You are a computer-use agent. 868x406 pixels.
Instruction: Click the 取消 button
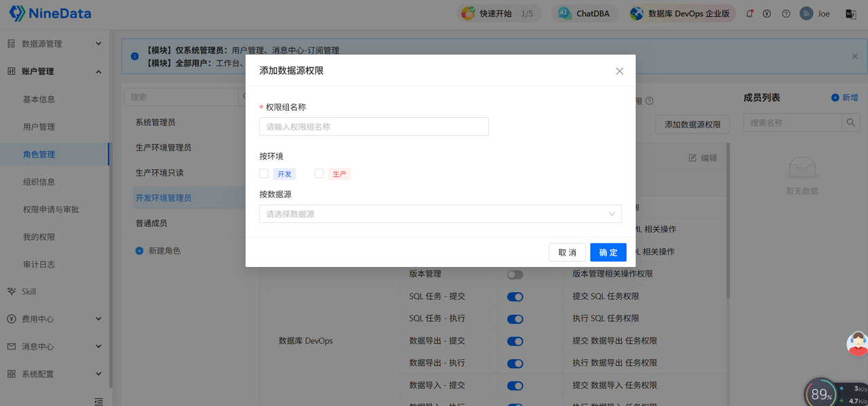coord(567,252)
